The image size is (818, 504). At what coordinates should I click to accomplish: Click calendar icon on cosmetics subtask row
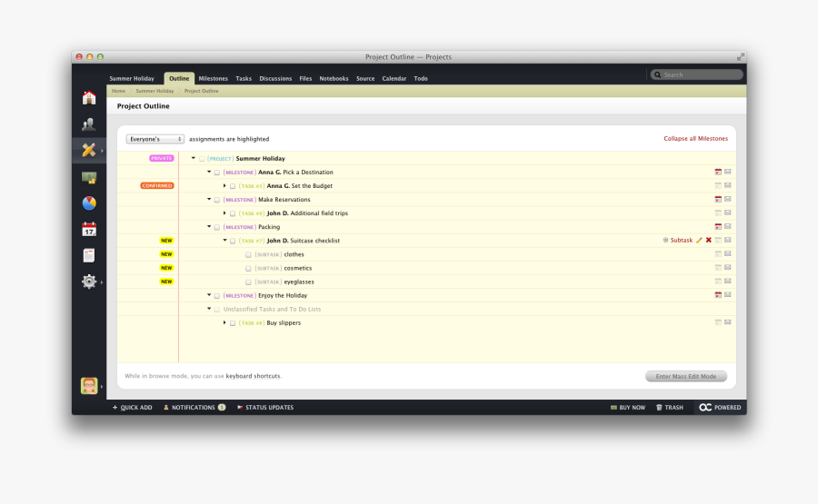click(x=718, y=268)
